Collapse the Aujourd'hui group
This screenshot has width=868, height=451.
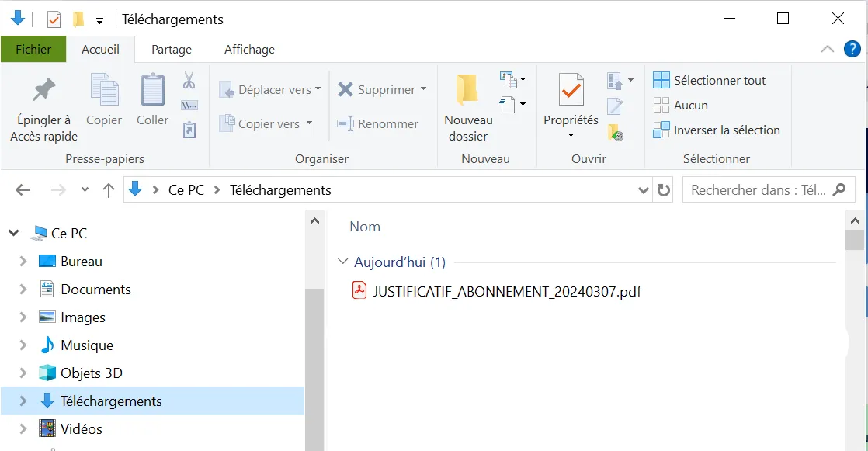tap(342, 261)
